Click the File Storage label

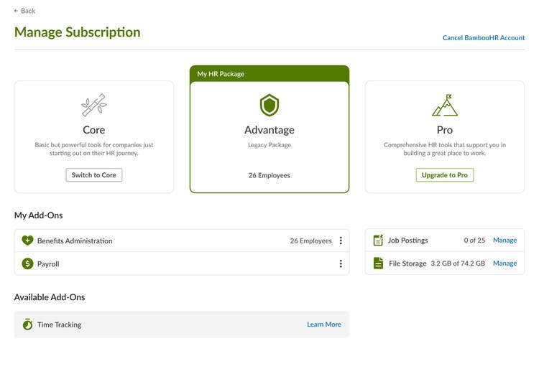click(407, 263)
